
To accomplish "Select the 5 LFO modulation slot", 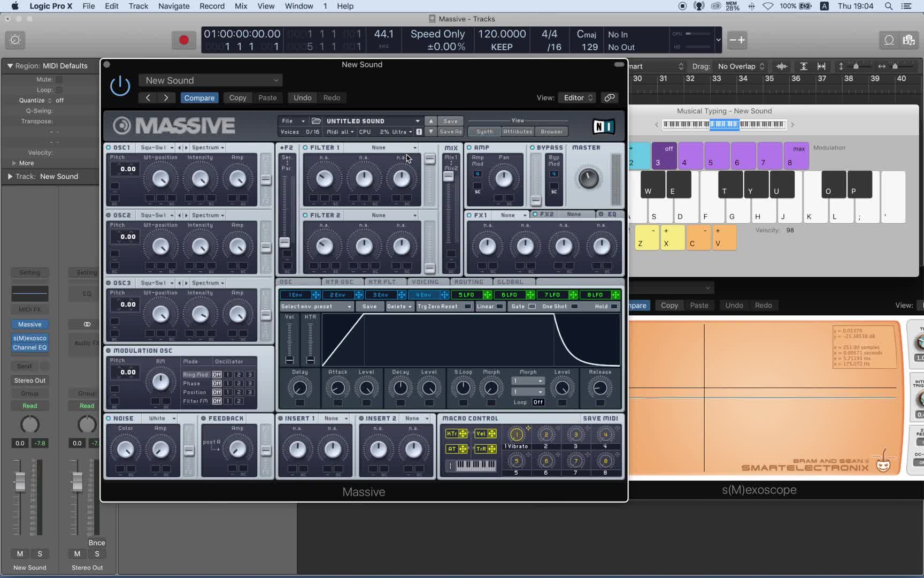I will [x=466, y=295].
